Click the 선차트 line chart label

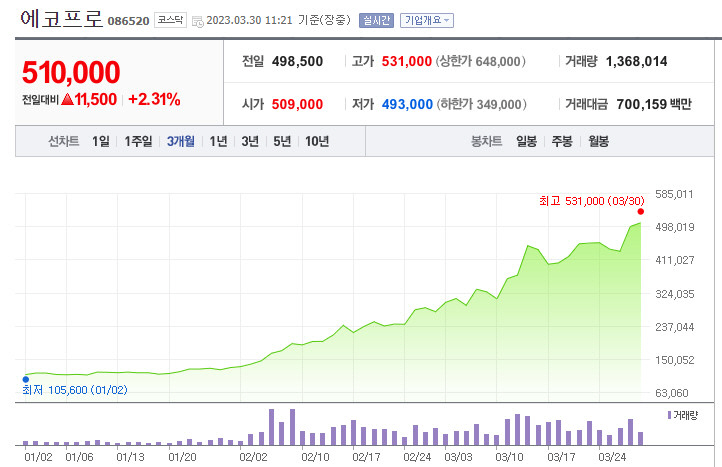(x=64, y=141)
